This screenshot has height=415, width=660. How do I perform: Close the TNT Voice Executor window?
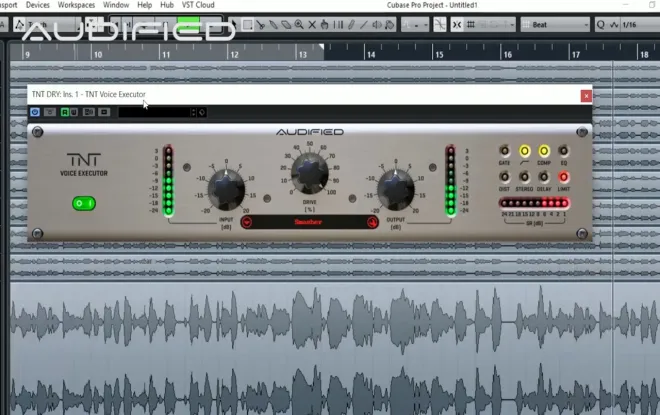click(586, 96)
